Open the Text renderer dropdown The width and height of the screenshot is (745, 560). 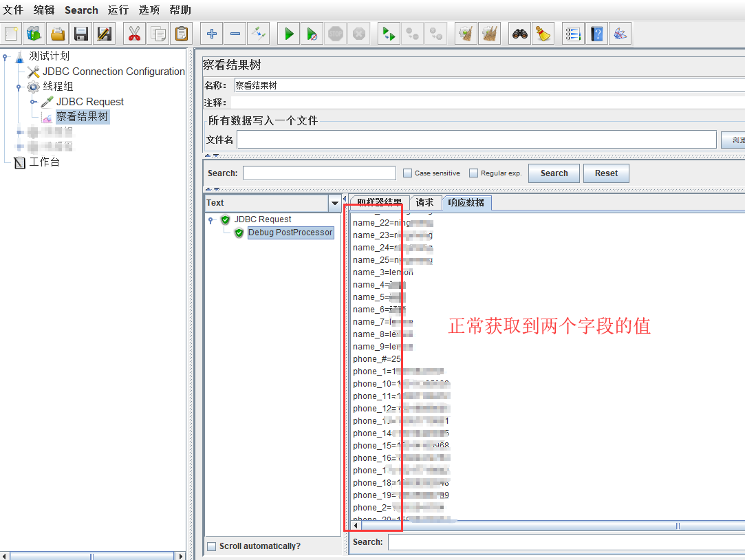coord(335,203)
